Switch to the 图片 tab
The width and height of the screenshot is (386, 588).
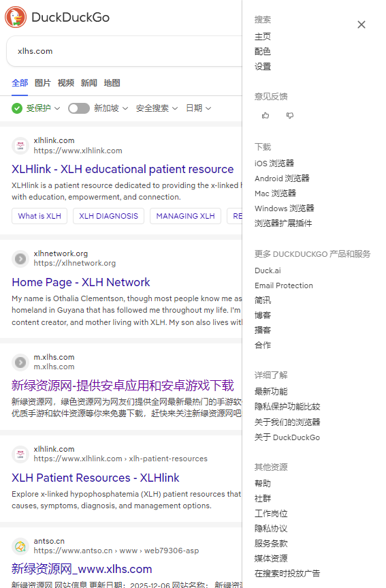point(43,83)
